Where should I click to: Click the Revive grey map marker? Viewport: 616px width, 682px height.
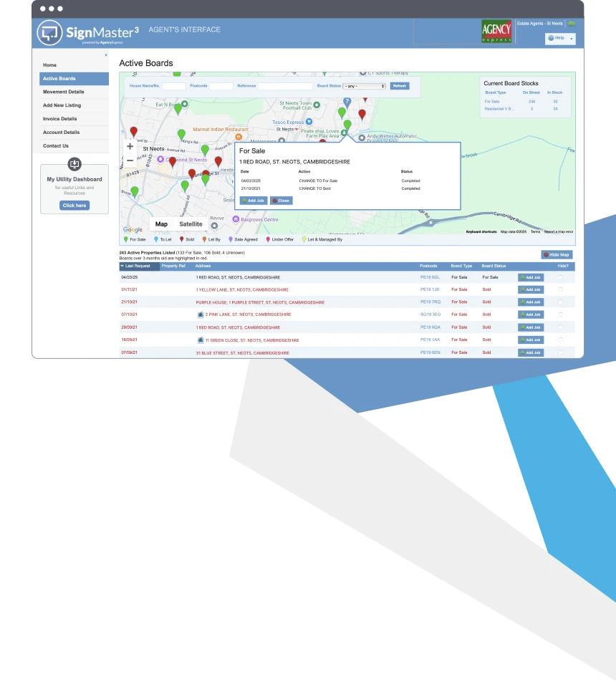pyautogui.click(x=214, y=226)
